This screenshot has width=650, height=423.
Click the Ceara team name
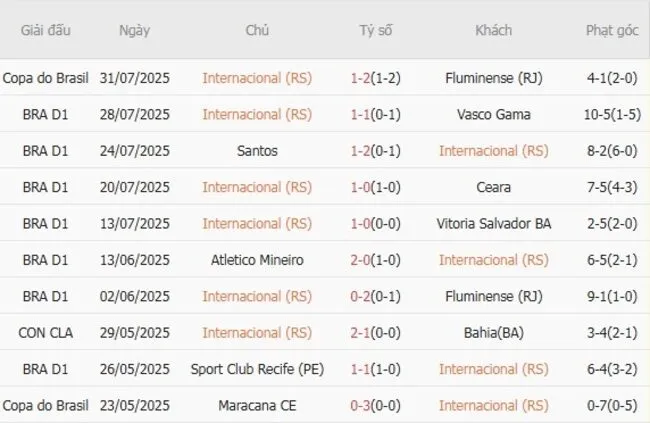pos(493,187)
